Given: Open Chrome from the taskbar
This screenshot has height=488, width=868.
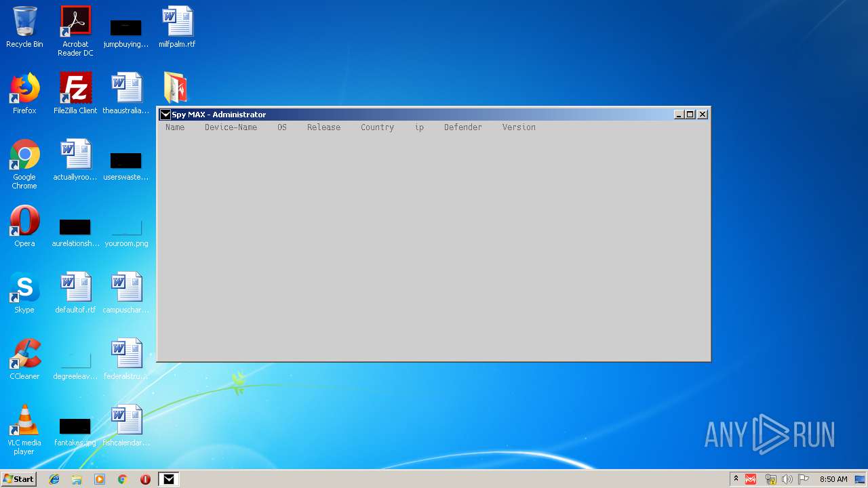Looking at the screenshot, I should point(123,479).
